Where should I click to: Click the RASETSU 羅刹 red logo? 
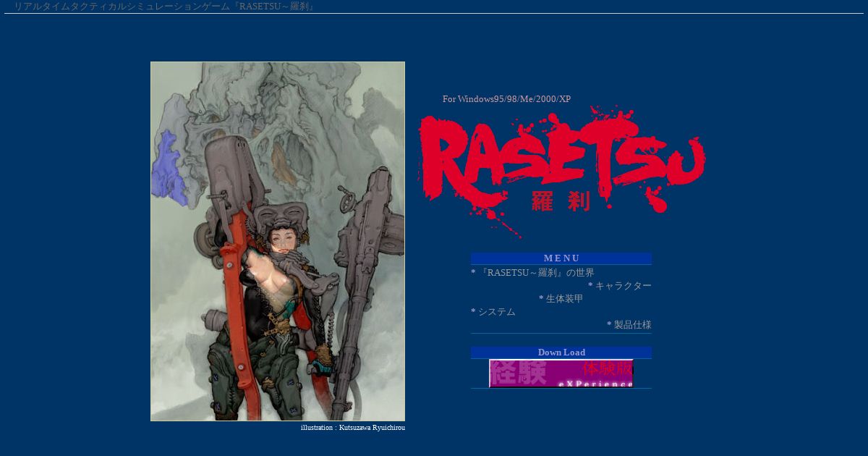point(561,171)
